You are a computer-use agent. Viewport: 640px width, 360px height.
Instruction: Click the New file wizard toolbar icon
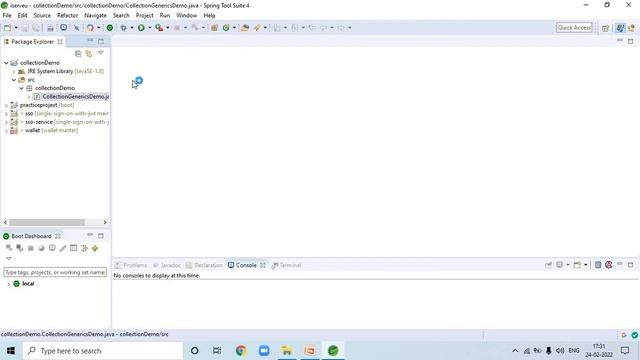7,28
